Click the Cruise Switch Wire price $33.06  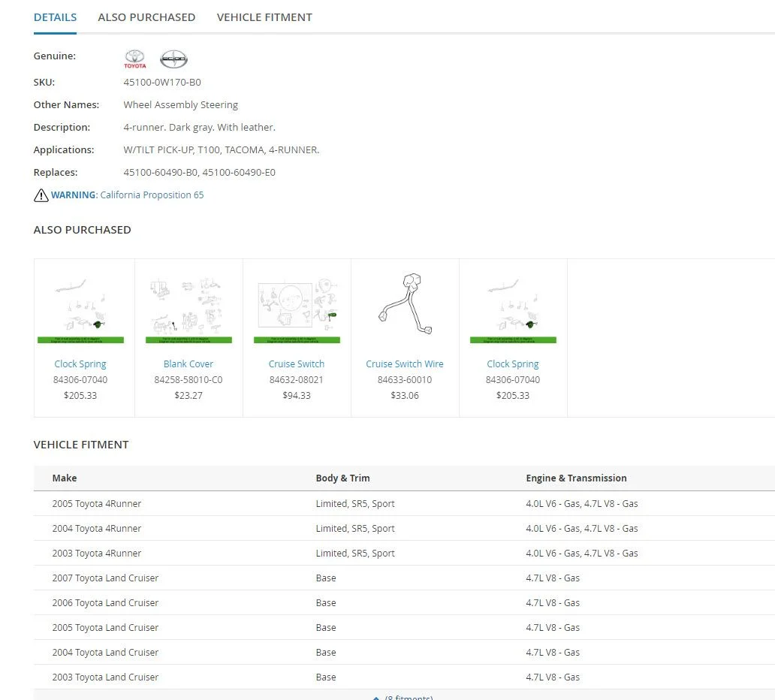(405, 396)
